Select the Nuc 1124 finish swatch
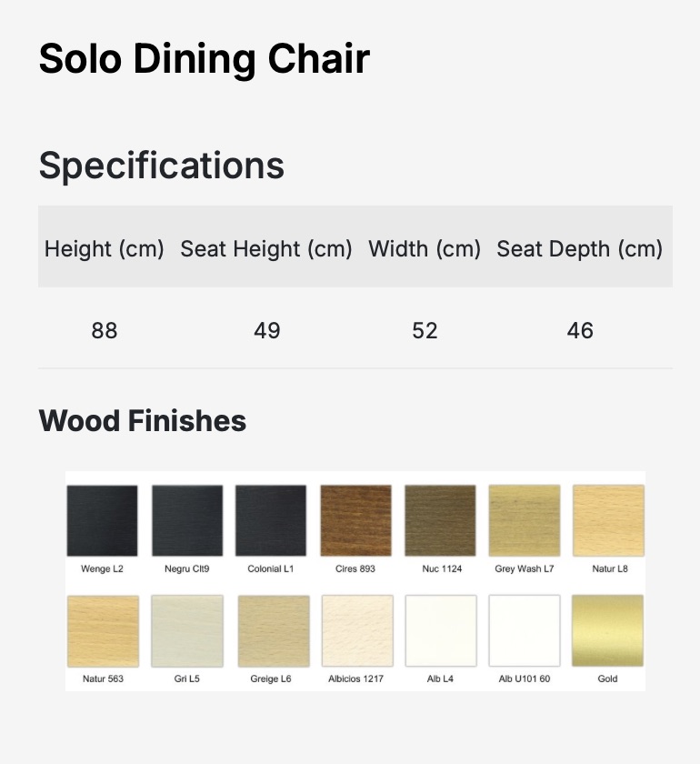This screenshot has height=764, width=700. tap(440, 520)
